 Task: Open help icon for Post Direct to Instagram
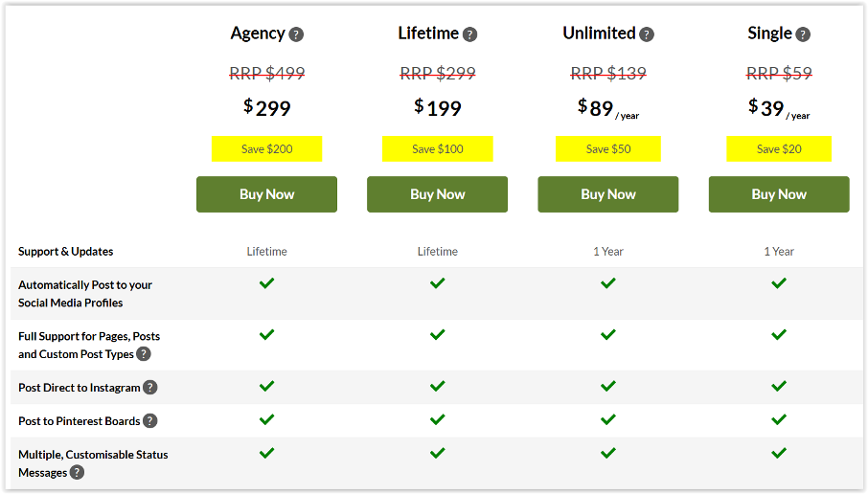pos(150,388)
